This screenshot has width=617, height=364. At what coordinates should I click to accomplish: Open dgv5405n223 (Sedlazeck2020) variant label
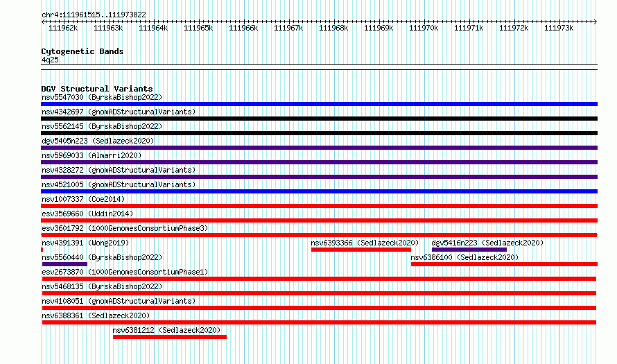tap(98, 141)
